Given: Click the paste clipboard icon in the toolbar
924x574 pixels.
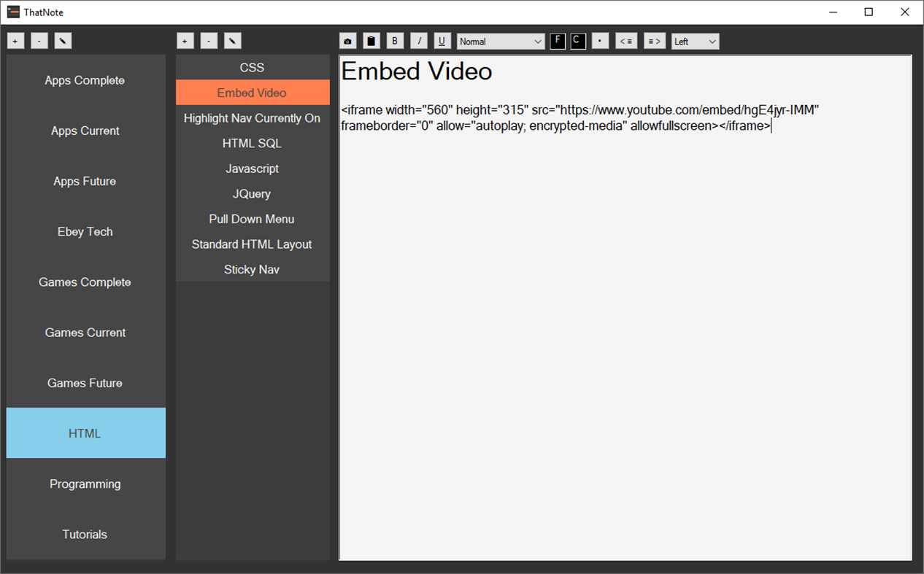Looking at the screenshot, I should coord(371,41).
